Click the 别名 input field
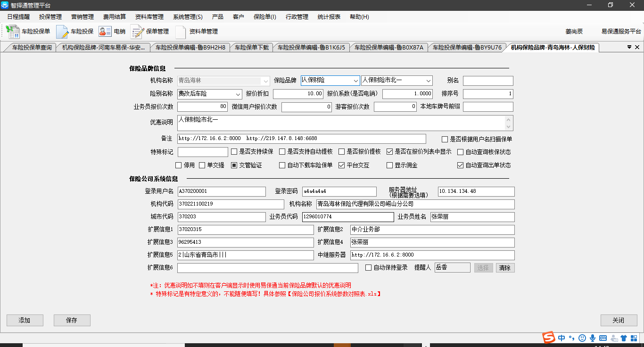This screenshot has height=347, width=644. point(488,81)
